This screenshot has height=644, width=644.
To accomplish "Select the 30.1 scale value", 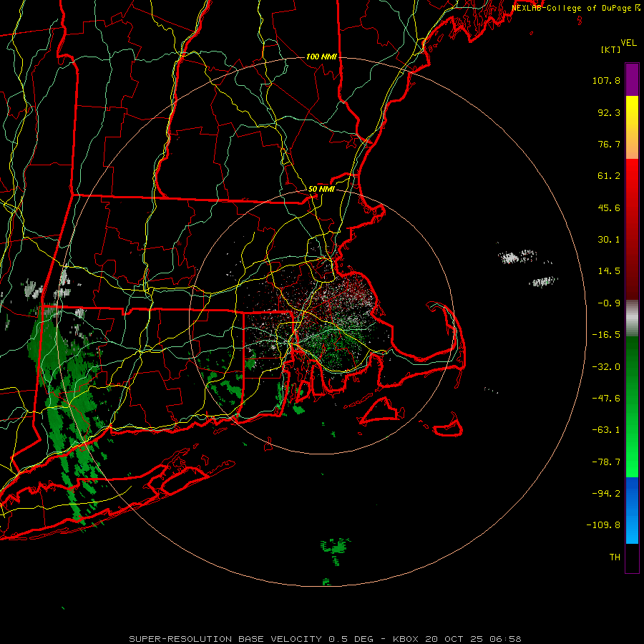I will coord(609,240).
